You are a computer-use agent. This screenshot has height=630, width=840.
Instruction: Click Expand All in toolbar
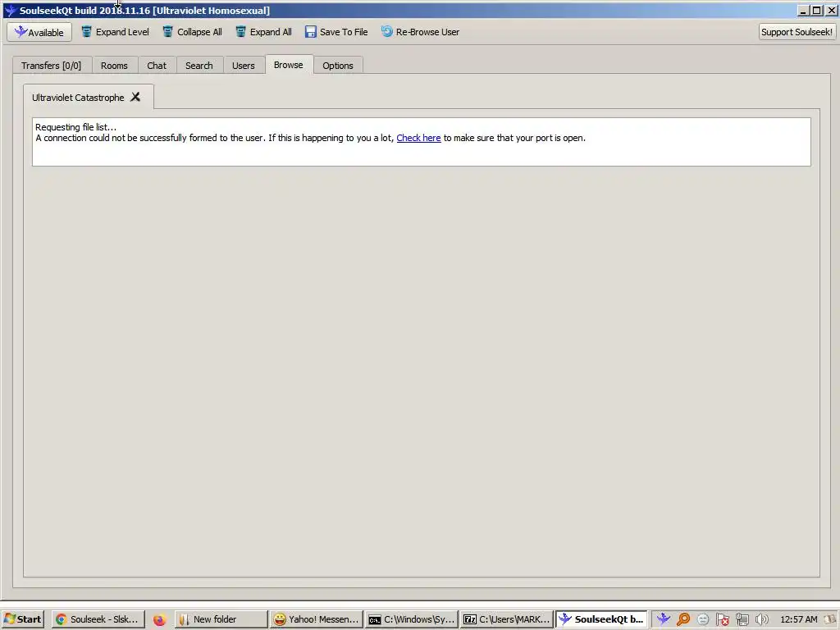tap(263, 32)
